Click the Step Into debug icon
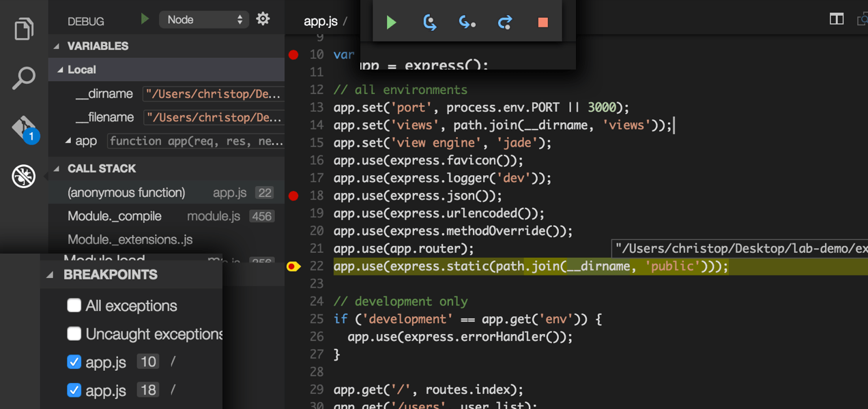 pos(467,22)
